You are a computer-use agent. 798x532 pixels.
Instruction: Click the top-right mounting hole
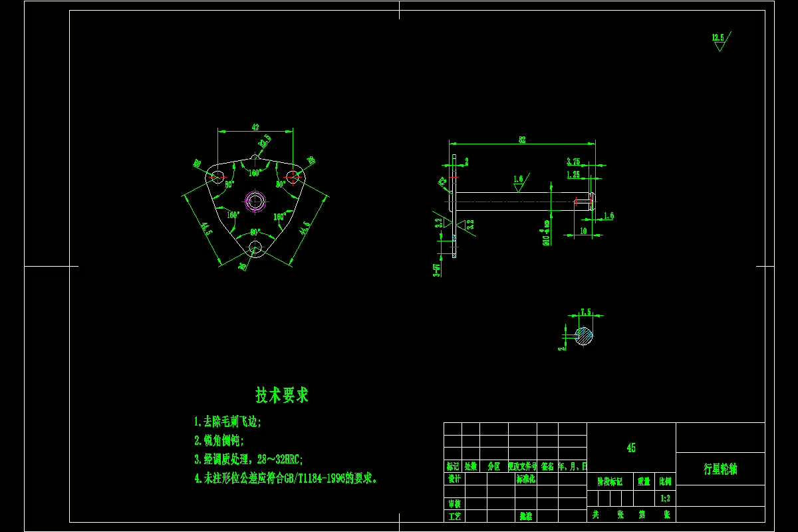[294, 176]
